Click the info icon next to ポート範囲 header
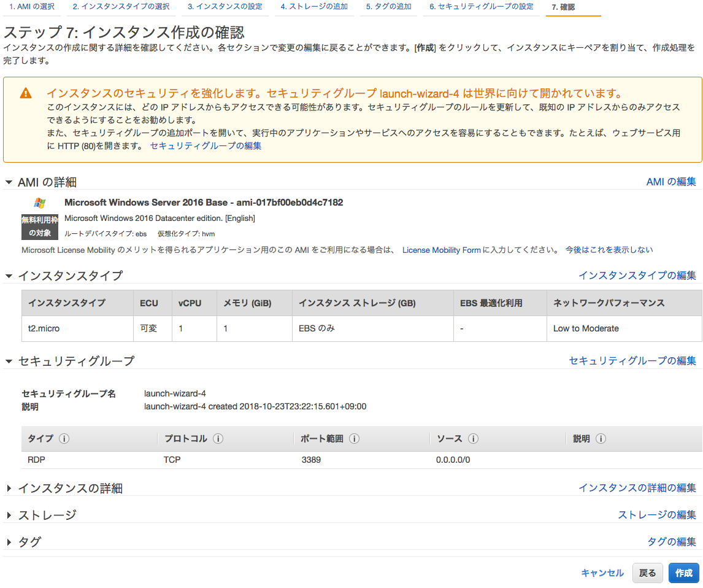 [355, 438]
